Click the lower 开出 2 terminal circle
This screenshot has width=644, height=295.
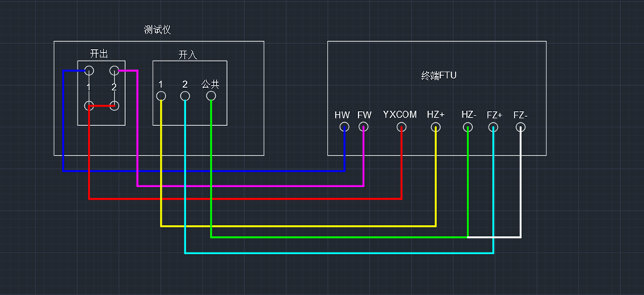pos(114,106)
